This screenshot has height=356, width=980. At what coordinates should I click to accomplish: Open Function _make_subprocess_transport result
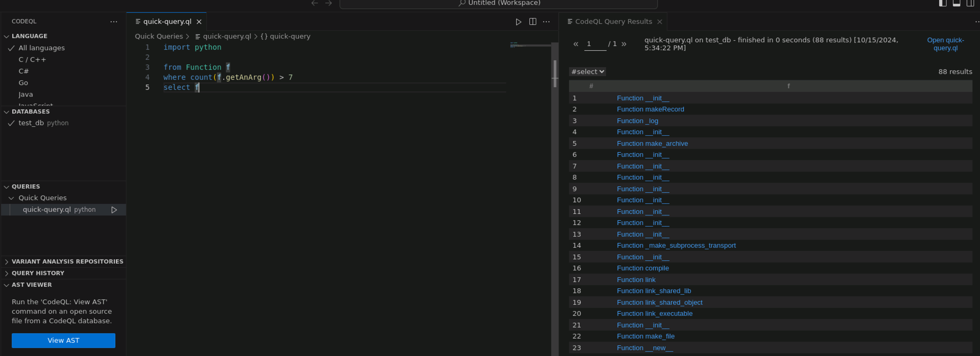point(676,246)
